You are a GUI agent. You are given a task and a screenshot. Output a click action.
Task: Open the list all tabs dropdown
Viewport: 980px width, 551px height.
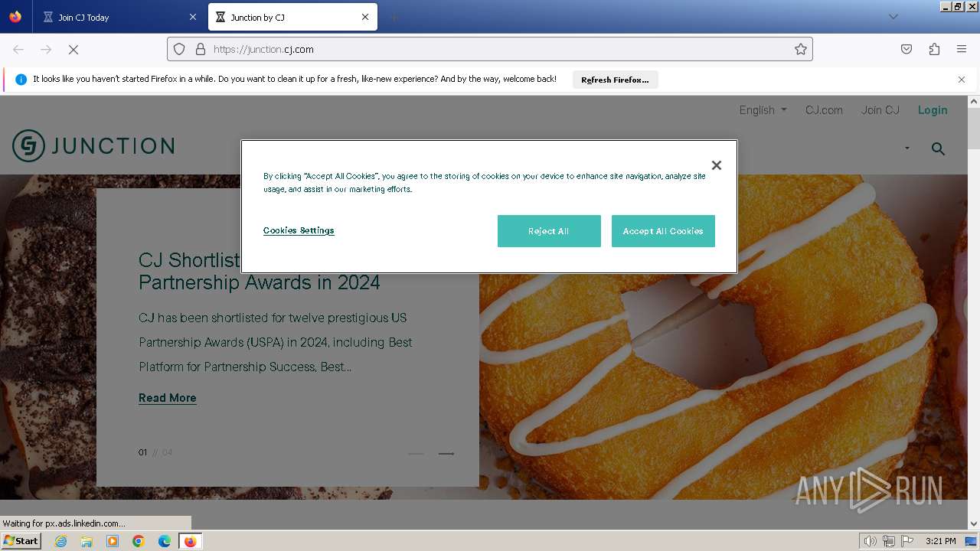(x=893, y=17)
